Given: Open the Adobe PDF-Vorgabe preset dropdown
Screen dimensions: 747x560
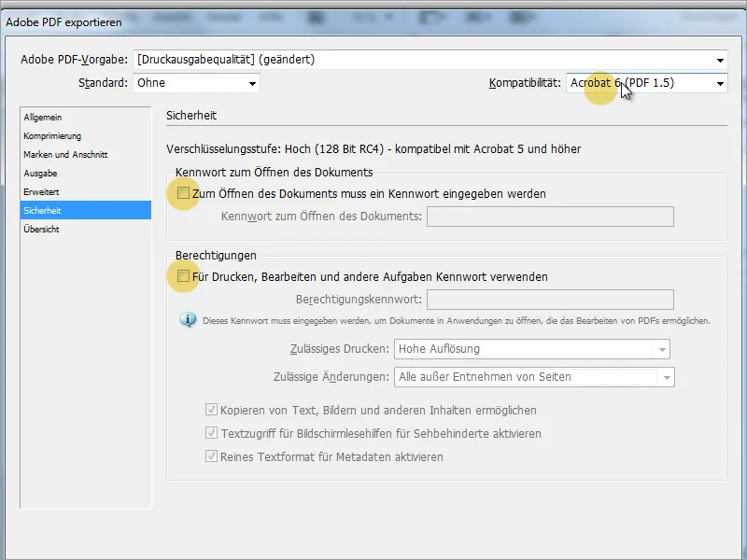Looking at the screenshot, I should [x=430, y=60].
